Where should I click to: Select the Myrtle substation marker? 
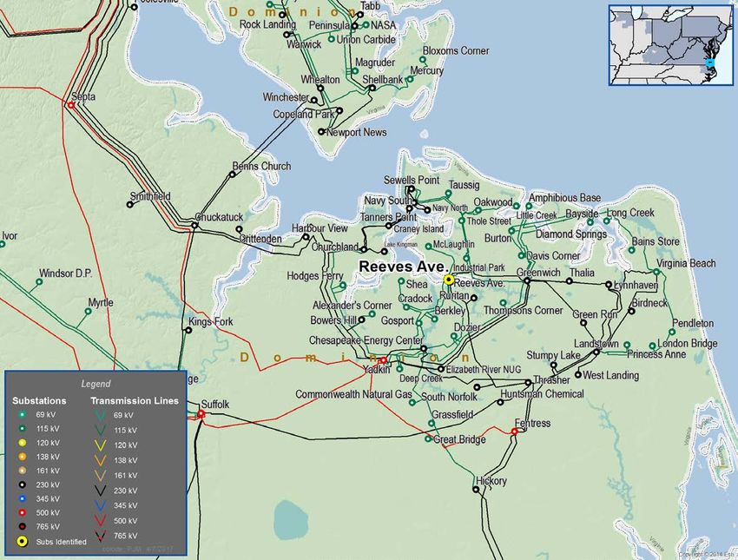[88, 311]
